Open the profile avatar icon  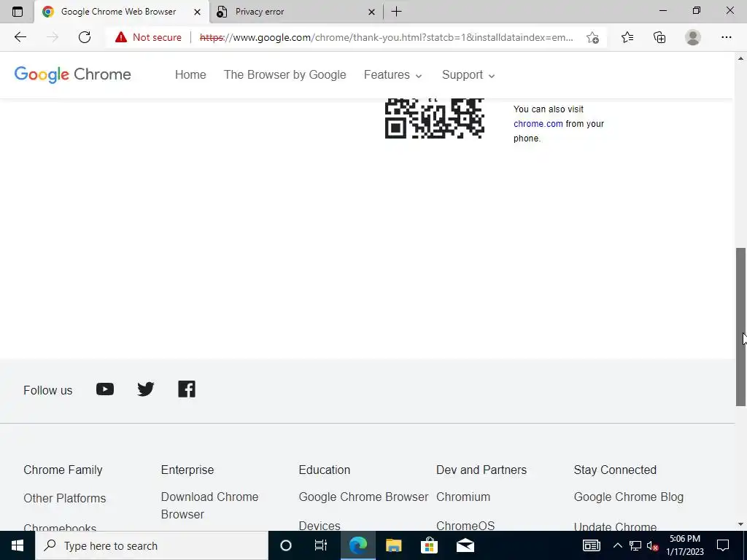coord(693,37)
